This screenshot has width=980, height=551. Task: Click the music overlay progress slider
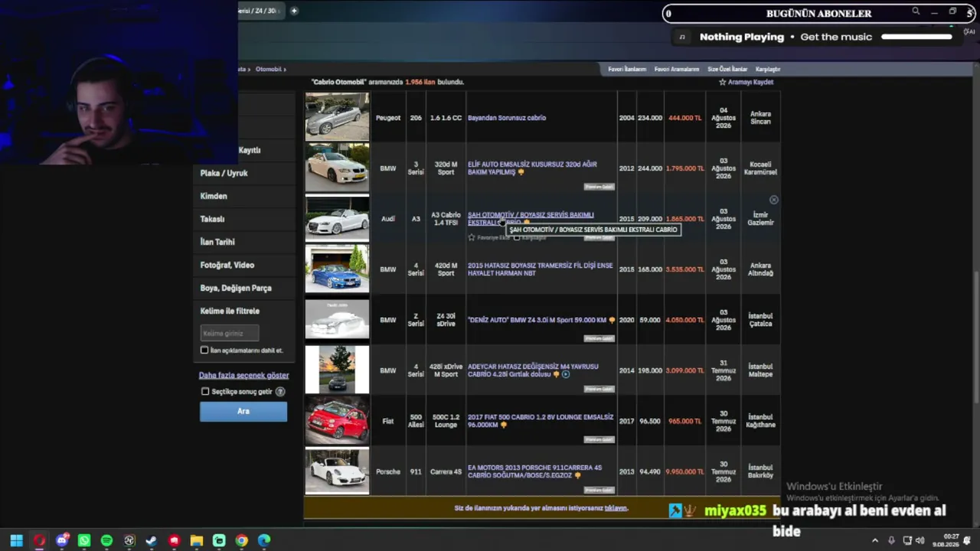coord(916,37)
